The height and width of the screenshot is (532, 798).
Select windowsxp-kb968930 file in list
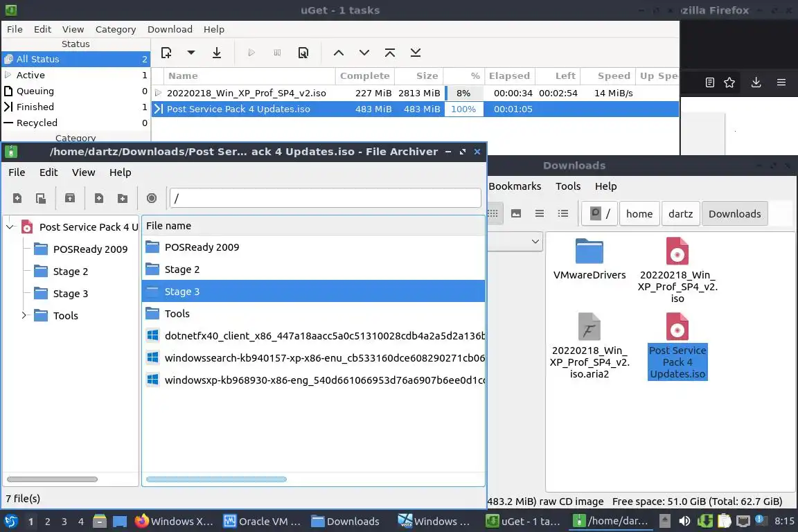pyautogui.click(x=313, y=380)
